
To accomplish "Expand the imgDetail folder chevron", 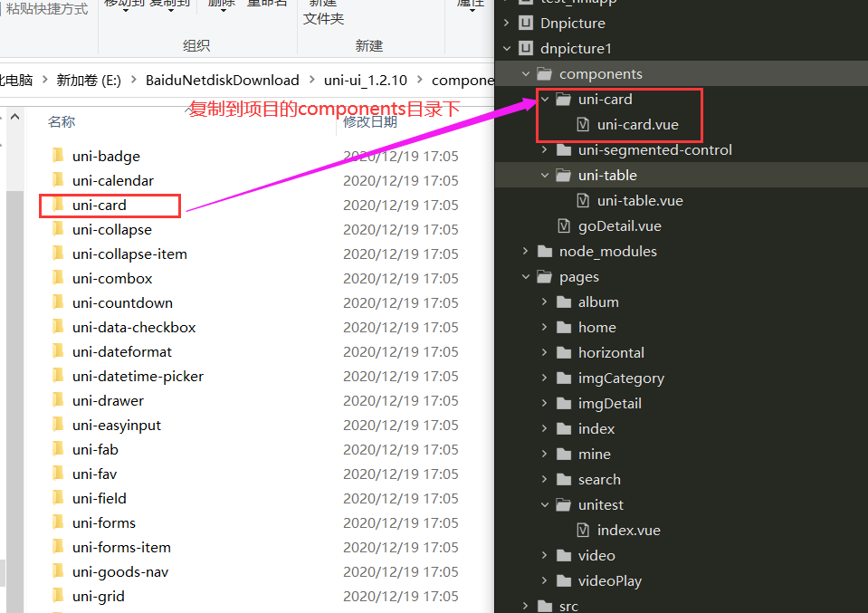I will pyautogui.click(x=544, y=403).
